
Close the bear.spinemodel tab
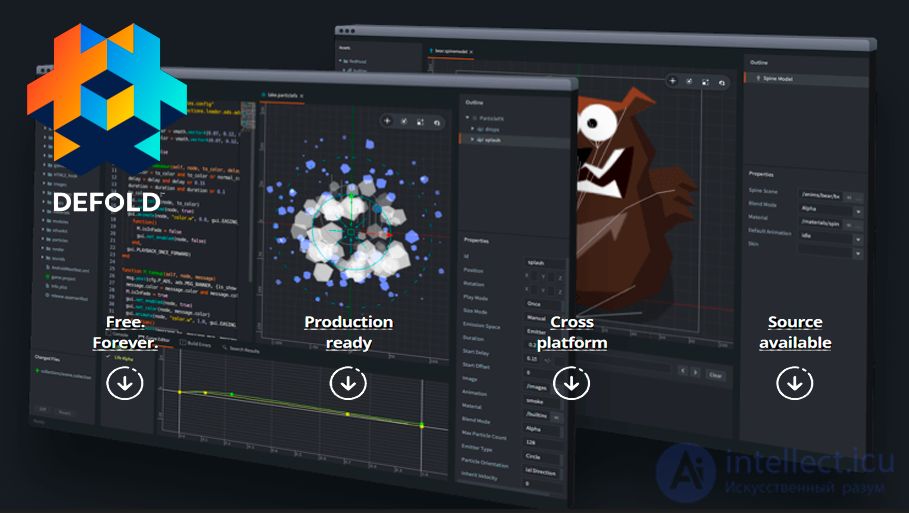[471, 52]
